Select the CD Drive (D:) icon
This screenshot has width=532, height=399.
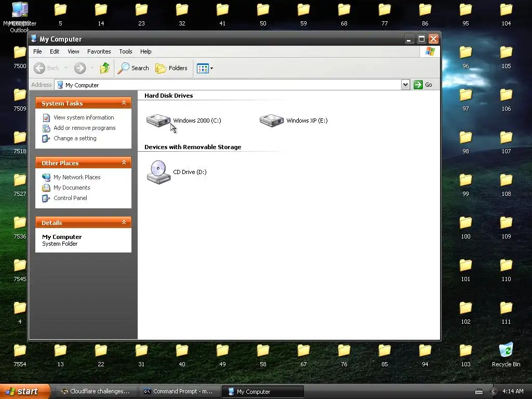click(158, 172)
